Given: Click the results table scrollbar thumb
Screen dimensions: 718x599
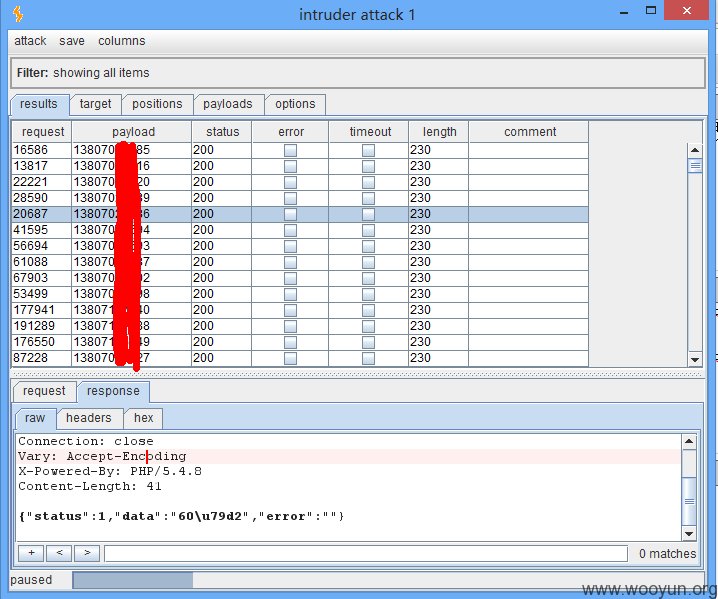Looking at the screenshot, I should [695, 165].
